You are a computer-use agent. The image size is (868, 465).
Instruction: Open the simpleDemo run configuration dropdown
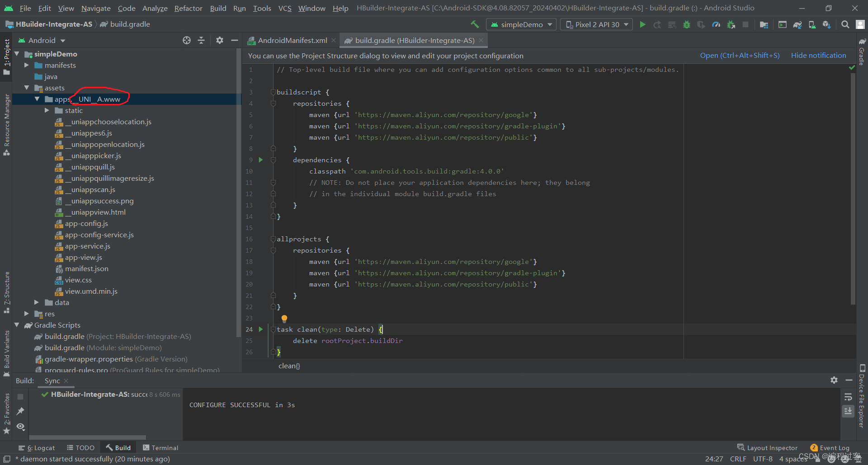(522, 24)
